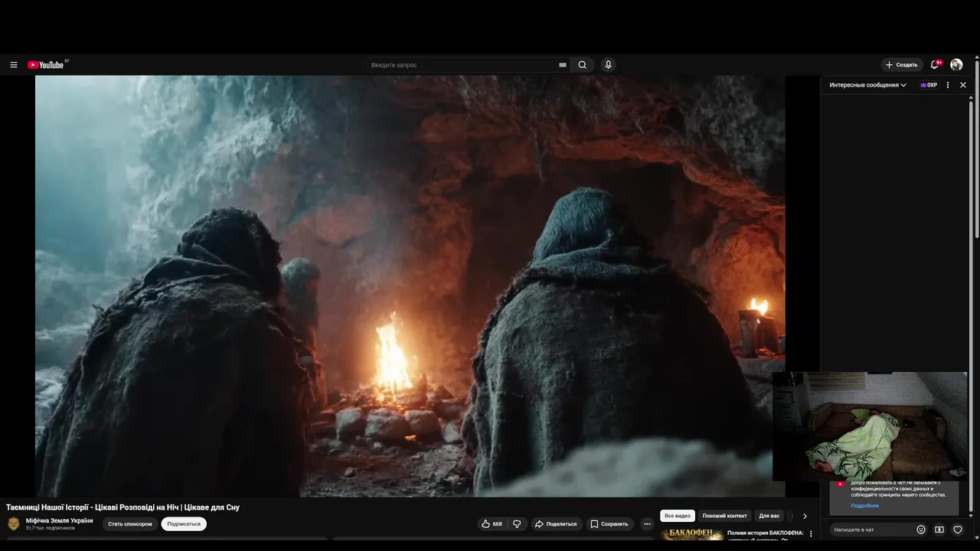Open the Міфічна Земля України channel name link
980x551 pixels.
(x=60, y=520)
